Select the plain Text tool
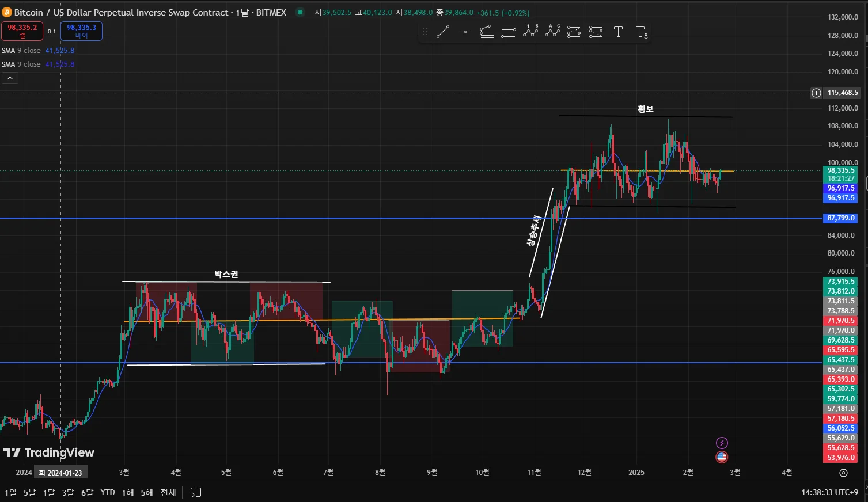 pos(618,32)
